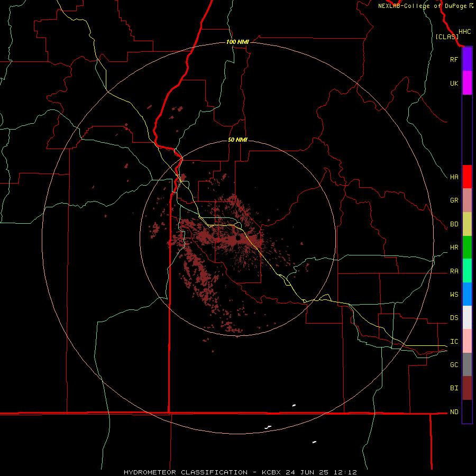Click the [CLAS] label above legend

pyautogui.click(x=447, y=36)
